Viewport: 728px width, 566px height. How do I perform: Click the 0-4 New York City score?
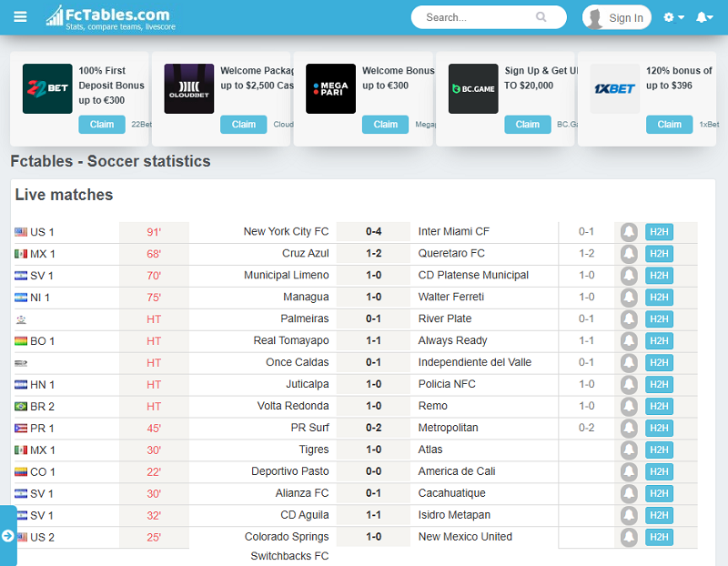373,232
